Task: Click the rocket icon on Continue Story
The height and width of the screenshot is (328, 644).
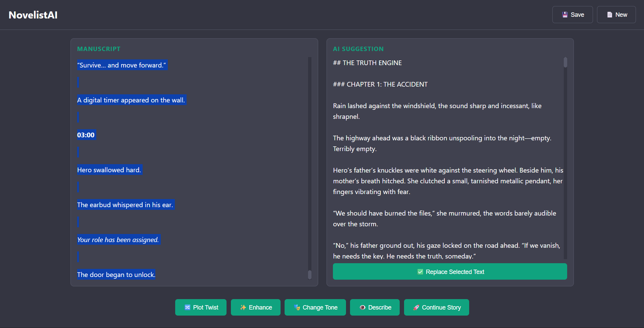Action: click(416, 308)
